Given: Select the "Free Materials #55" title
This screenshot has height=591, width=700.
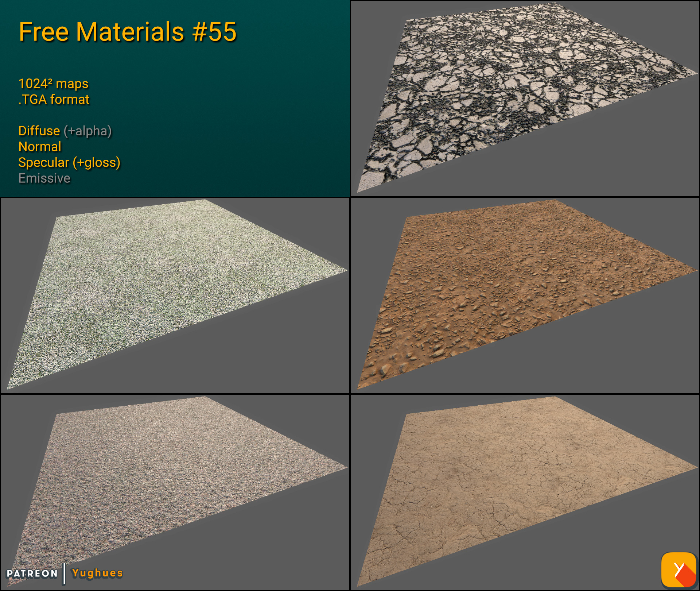Looking at the screenshot, I should [128, 33].
